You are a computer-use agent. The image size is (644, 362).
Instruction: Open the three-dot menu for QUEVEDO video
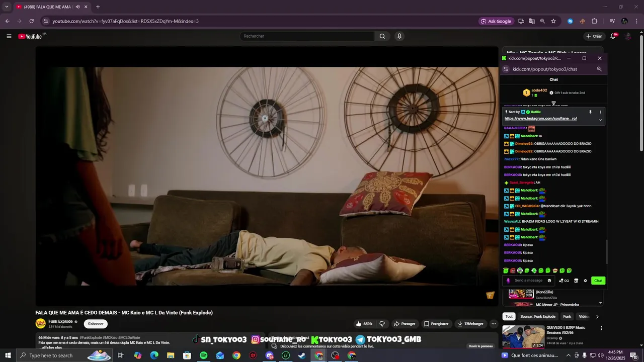click(x=601, y=328)
